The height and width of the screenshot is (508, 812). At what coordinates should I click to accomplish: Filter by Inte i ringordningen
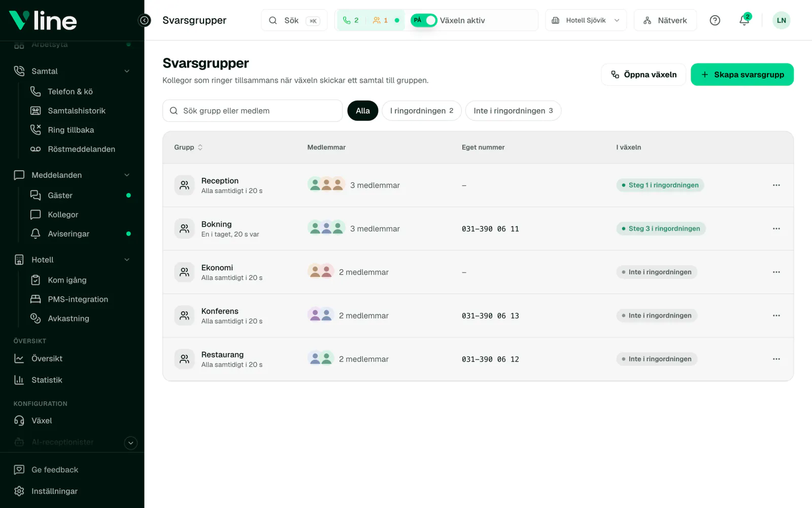click(513, 111)
